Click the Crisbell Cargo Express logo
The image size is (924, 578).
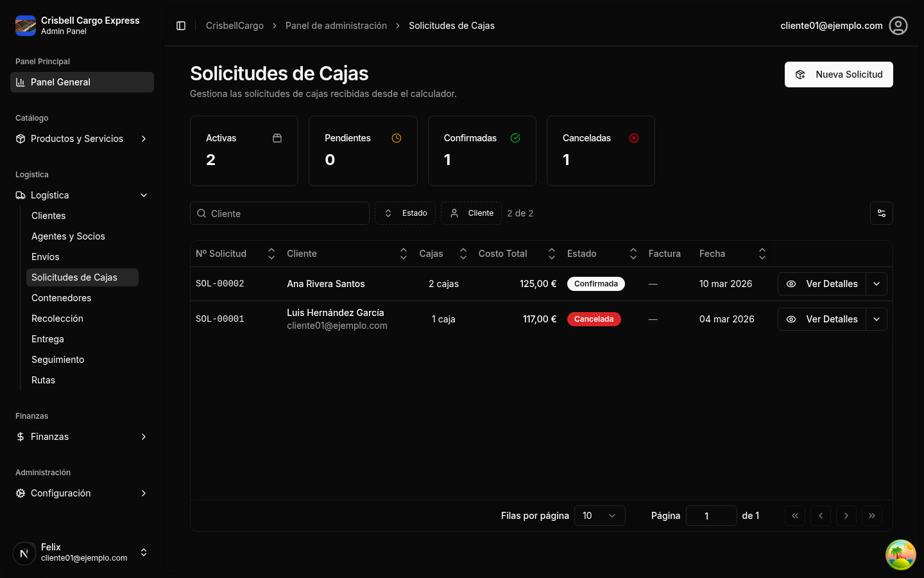pyautogui.click(x=26, y=26)
